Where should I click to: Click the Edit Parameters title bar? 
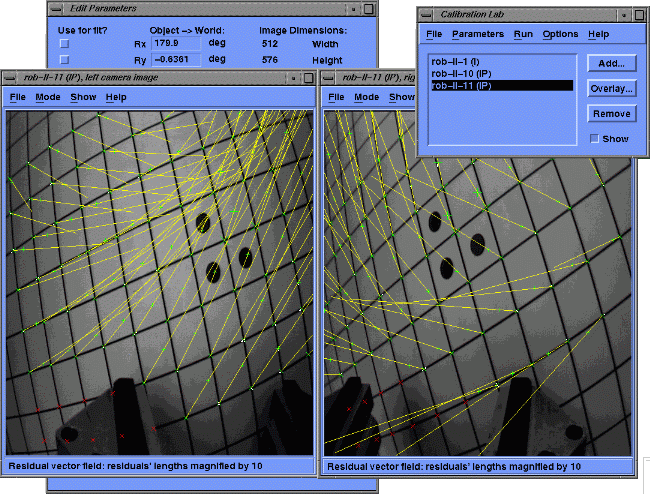204,9
